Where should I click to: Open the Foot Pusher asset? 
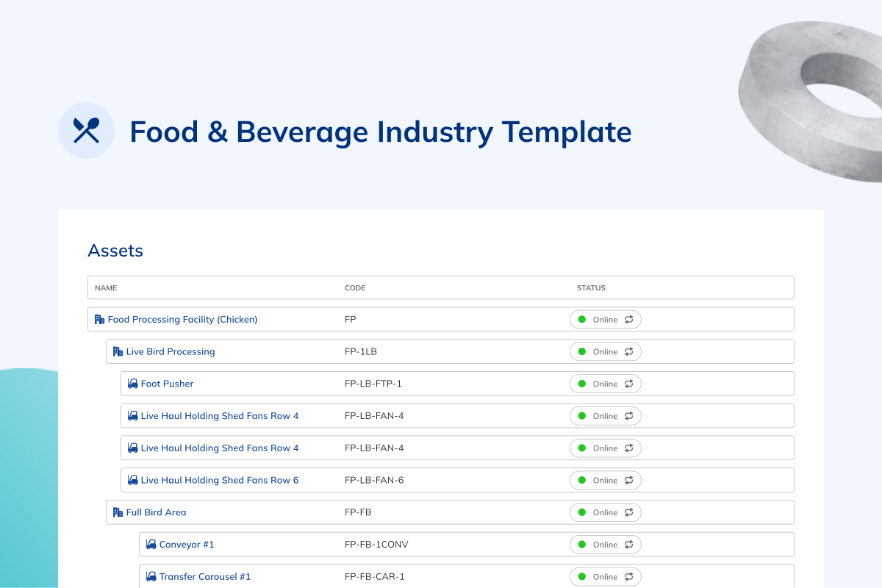[168, 384]
